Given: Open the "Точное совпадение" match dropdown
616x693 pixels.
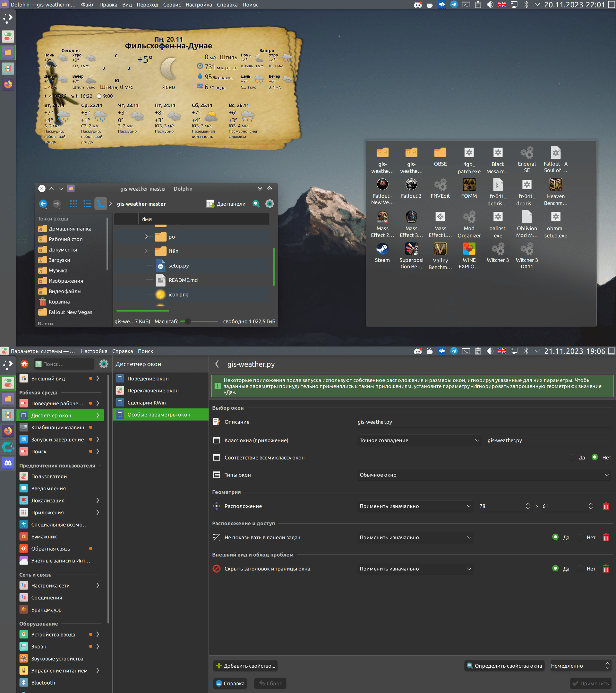Looking at the screenshot, I should point(419,440).
